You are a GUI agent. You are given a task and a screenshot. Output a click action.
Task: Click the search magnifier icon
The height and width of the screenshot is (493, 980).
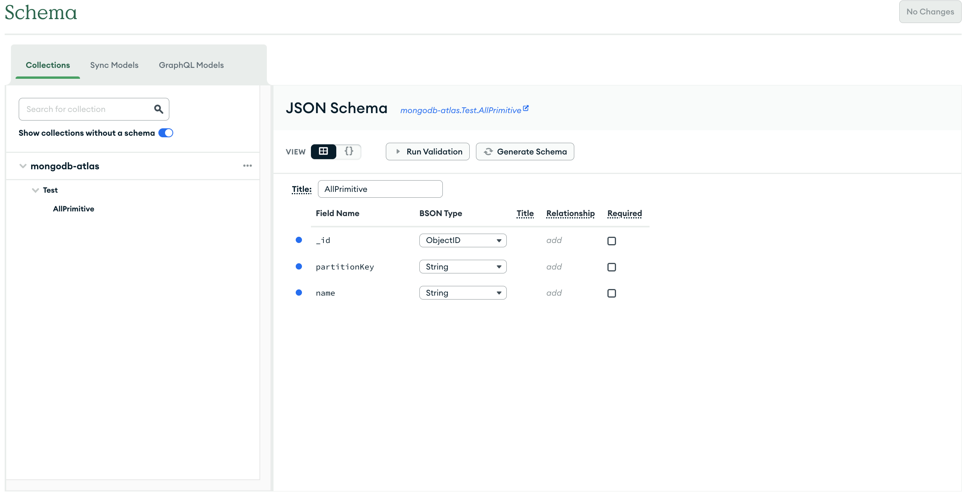point(158,109)
